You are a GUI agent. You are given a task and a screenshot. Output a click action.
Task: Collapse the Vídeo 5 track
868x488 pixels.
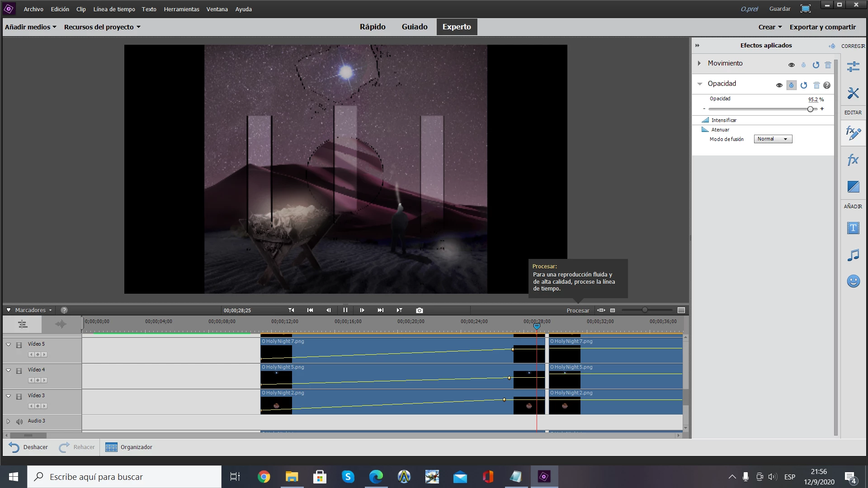(x=9, y=344)
